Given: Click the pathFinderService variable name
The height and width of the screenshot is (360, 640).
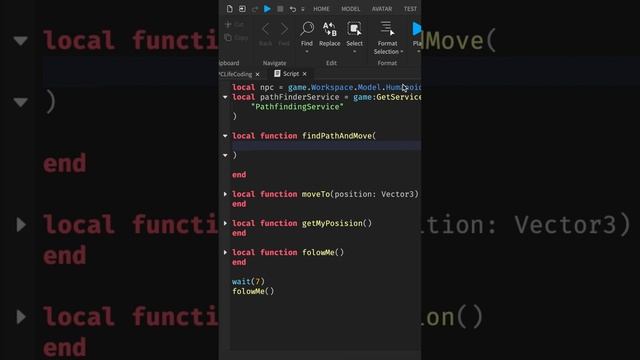Looking at the screenshot, I should click(x=300, y=97).
